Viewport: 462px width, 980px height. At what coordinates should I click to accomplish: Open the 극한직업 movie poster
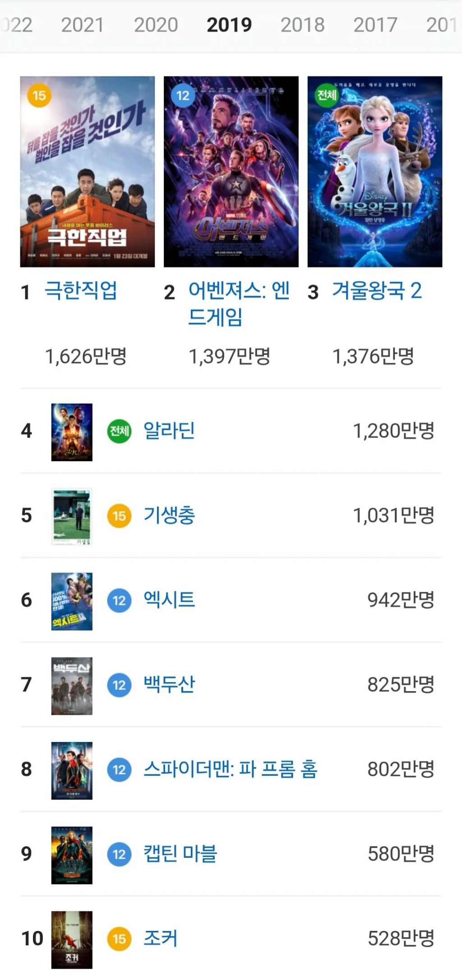coord(88,172)
